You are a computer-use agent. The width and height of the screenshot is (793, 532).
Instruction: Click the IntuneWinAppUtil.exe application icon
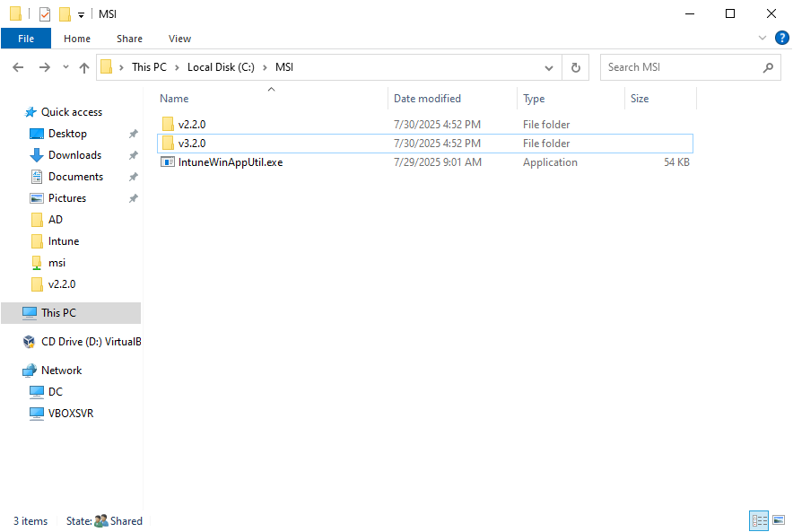coord(168,161)
